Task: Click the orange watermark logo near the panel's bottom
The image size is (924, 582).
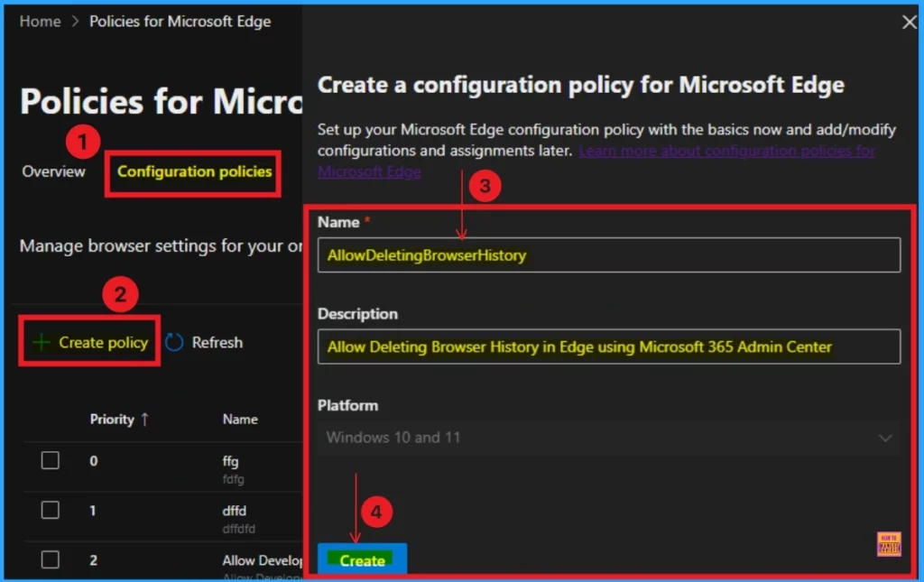Action: (x=888, y=544)
